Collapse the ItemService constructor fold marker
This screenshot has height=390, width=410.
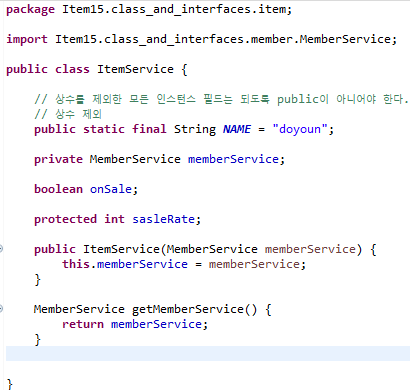pos(1,249)
